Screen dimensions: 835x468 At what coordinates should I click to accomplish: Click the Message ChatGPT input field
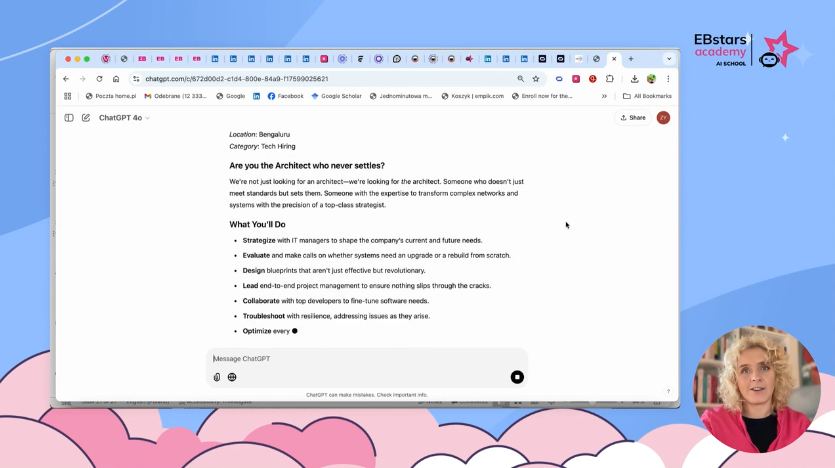click(x=360, y=359)
